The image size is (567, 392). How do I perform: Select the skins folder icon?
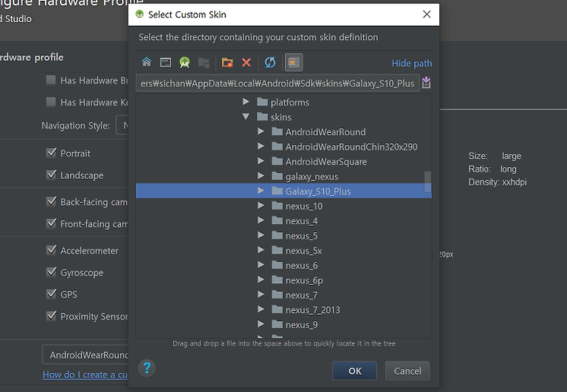pos(261,116)
